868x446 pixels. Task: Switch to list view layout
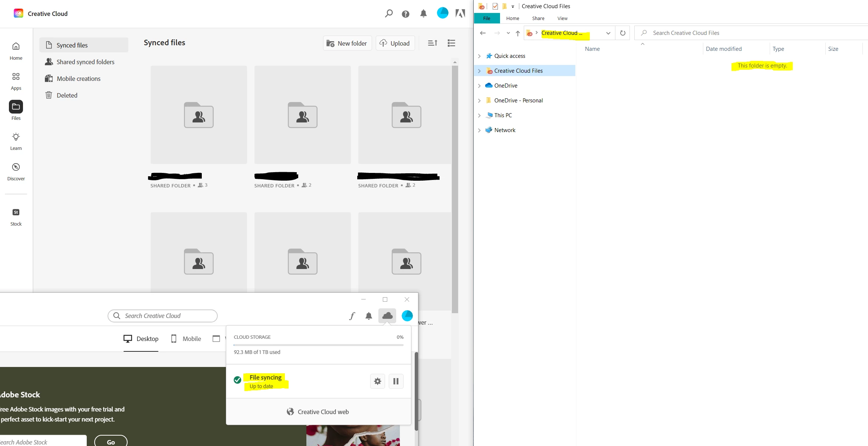coord(451,43)
